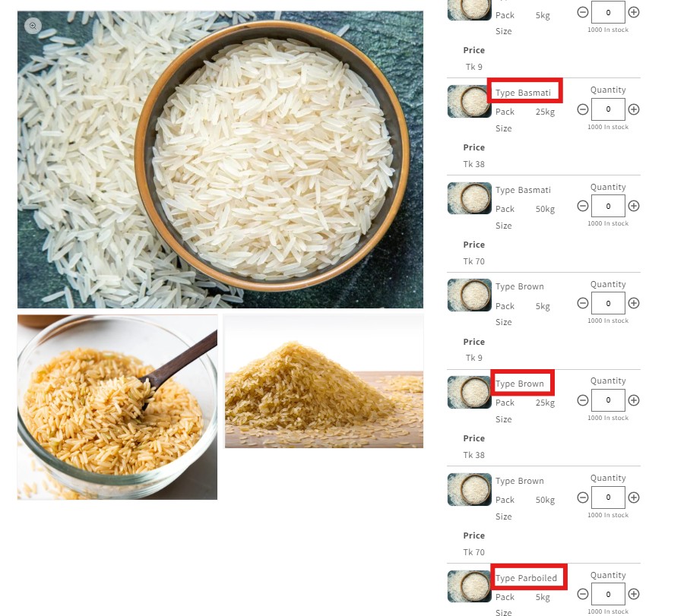This screenshot has height=616, width=687.
Task: Click the zoom magnifier icon on rice image
Action: 33,26
